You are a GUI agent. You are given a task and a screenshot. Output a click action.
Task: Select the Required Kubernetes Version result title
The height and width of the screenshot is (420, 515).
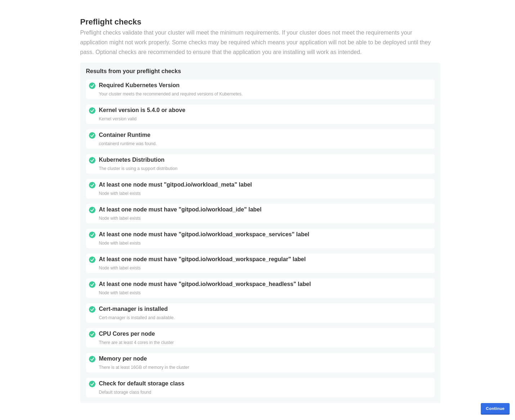coord(139,85)
